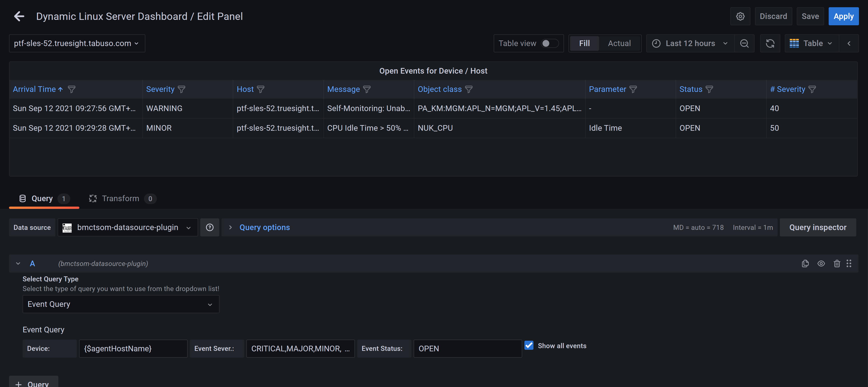Open the host variable dropdown ptf-sles-52
This screenshot has width=868, height=387.
[77, 43]
